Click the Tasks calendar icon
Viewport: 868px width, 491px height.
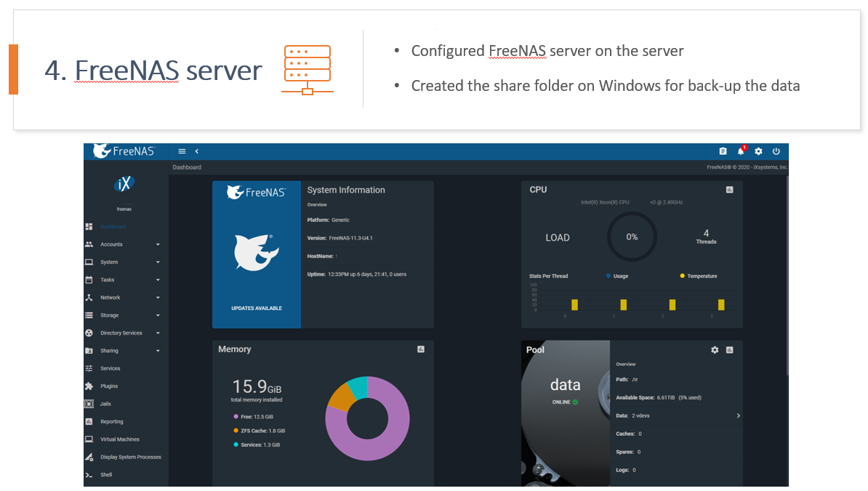pos(89,280)
